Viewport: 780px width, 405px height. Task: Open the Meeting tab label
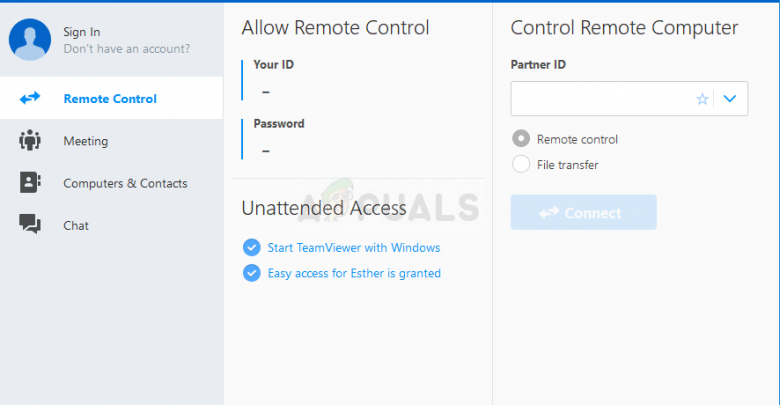click(85, 141)
